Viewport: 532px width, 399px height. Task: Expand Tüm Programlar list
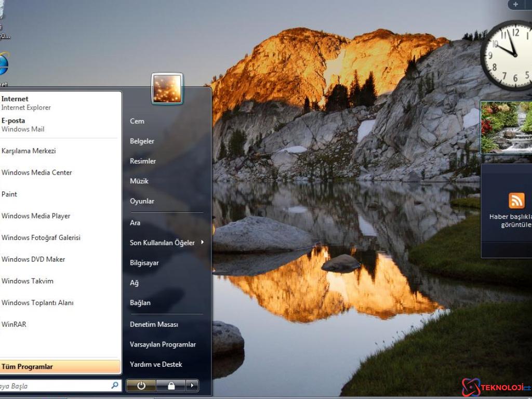60,367
